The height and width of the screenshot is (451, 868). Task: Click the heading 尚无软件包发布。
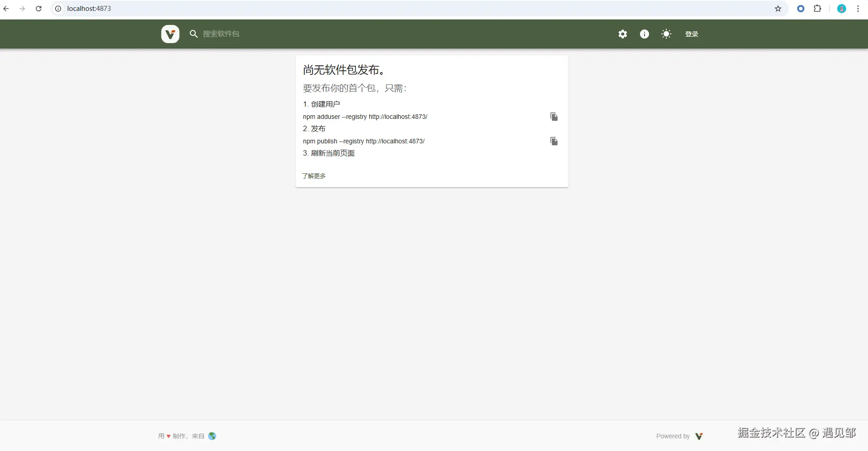coord(344,70)
